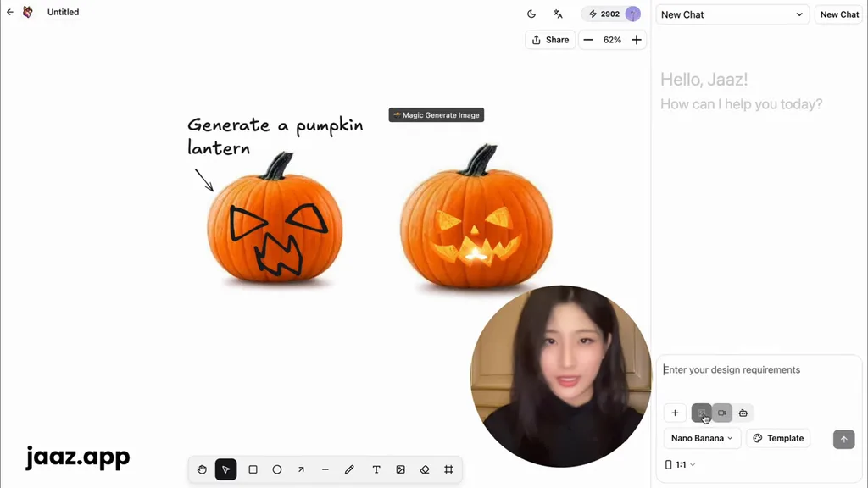Click the Share button

point(550,40)
